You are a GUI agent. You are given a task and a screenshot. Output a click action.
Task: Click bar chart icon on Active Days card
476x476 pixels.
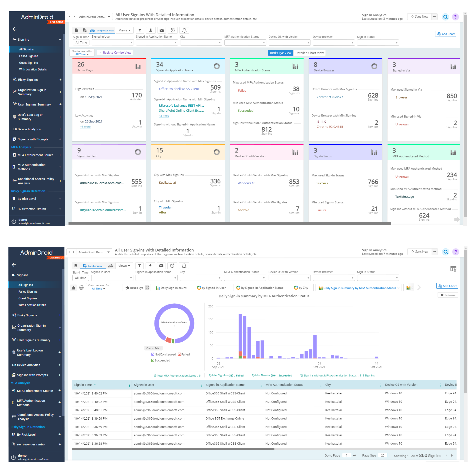(x=138, y=66)
